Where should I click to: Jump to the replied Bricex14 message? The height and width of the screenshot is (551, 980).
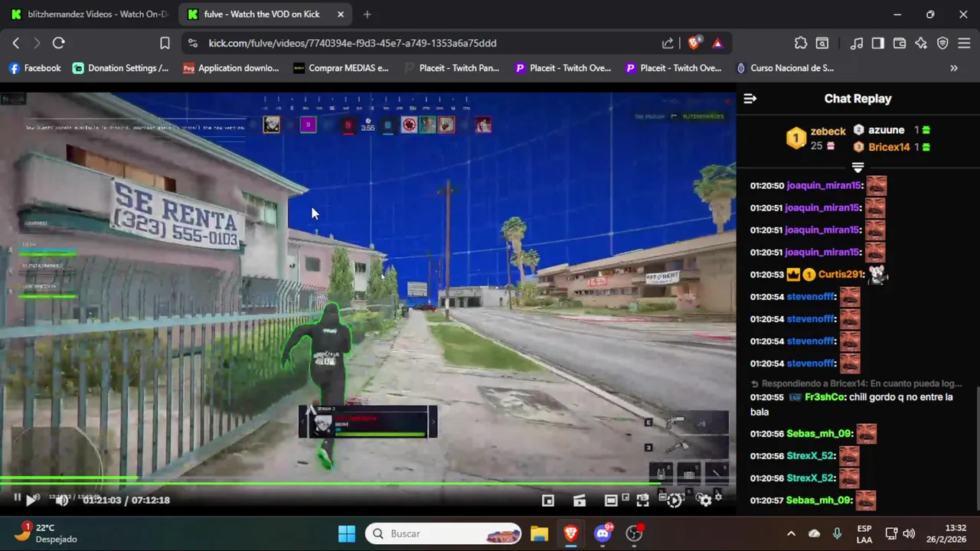(x=856, y=384)
